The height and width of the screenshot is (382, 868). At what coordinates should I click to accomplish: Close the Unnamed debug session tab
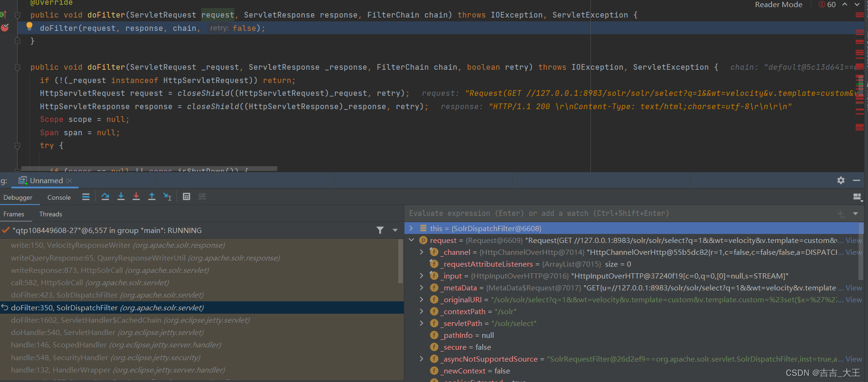coord(69,181)
